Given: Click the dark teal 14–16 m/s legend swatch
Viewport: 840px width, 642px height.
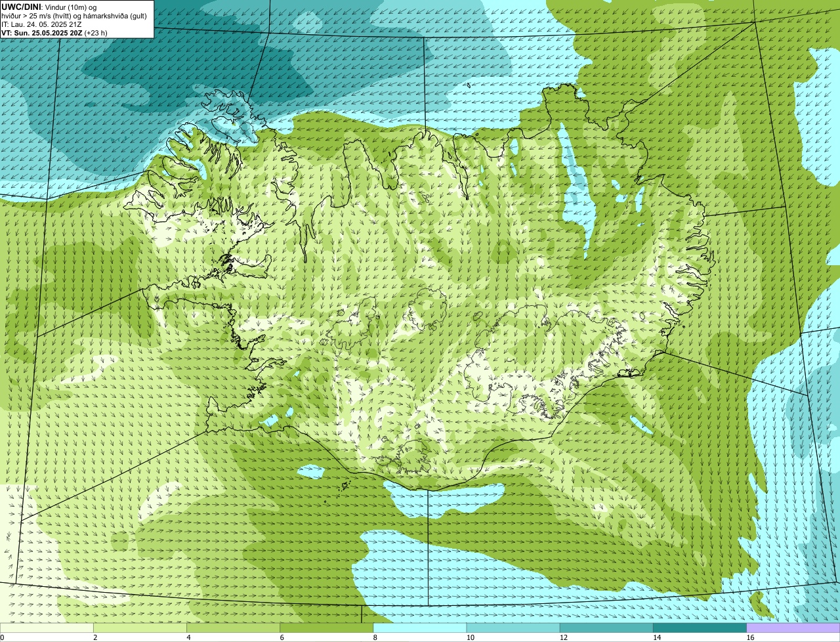Looking at the screenshot, I should pos(700,628).
